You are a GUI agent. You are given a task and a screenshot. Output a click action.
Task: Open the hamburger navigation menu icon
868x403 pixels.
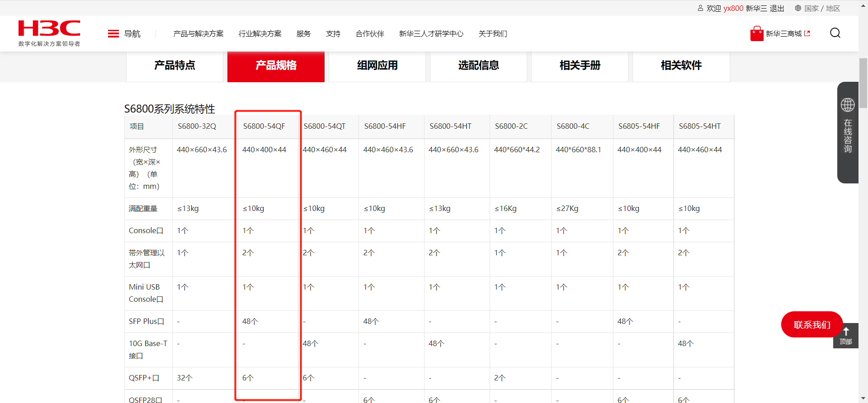(x=113, y=34)
